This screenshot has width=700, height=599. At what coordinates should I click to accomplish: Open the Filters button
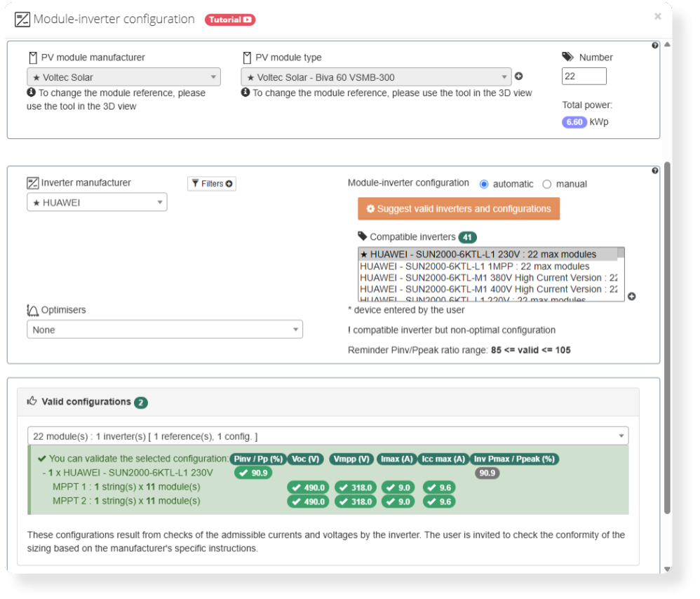[211, 184]
